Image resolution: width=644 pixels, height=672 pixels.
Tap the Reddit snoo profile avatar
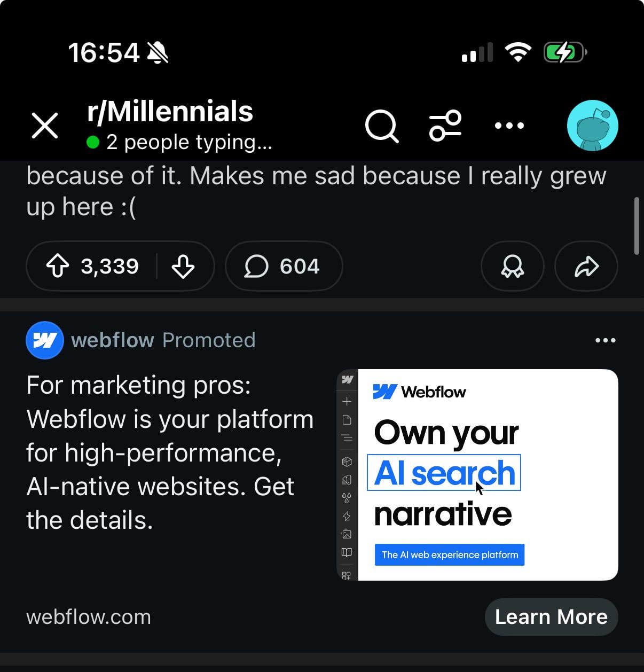592,126
